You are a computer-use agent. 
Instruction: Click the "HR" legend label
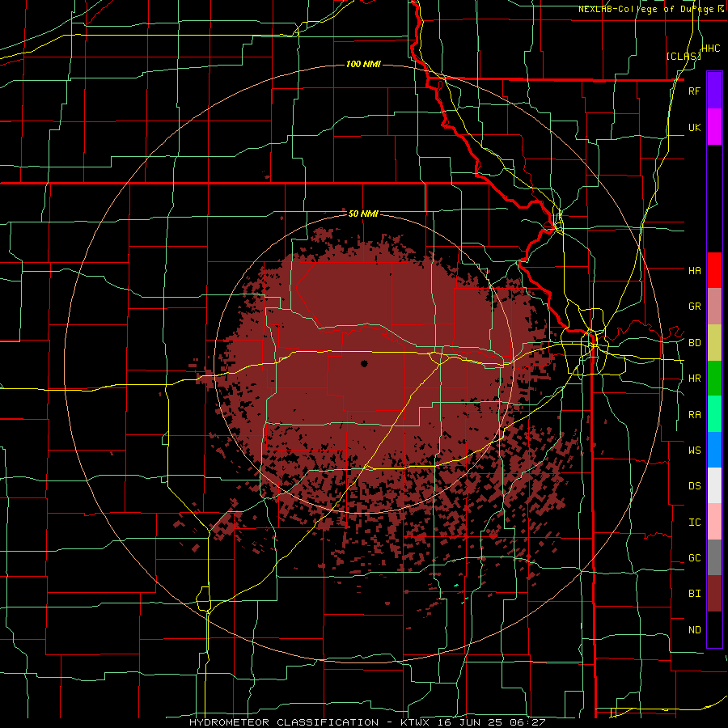(x=694, y=379)
